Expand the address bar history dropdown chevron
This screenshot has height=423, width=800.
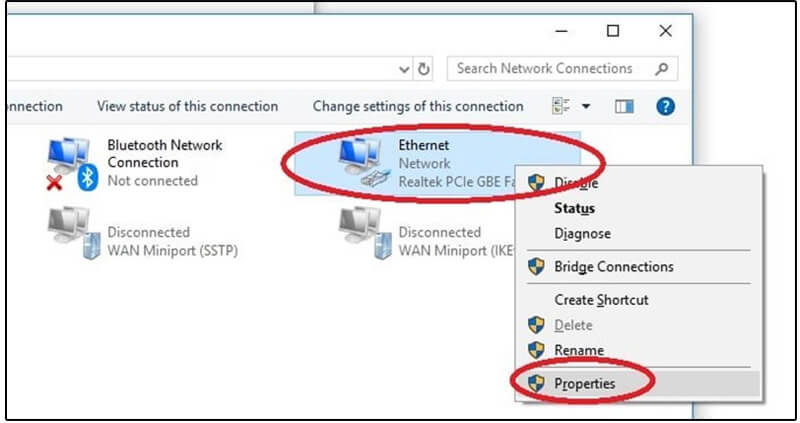404,69
